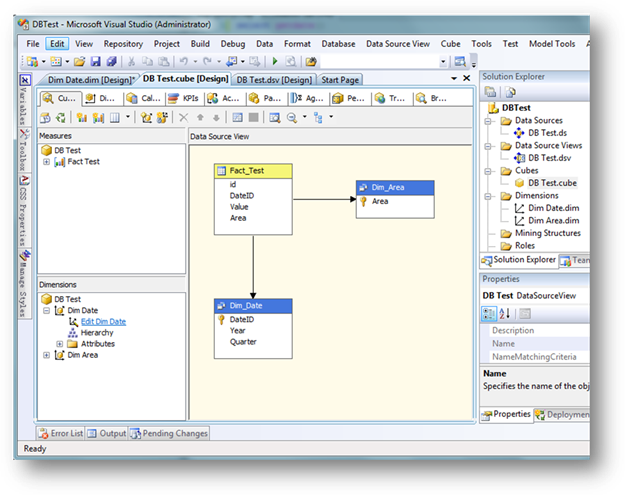Switch to DB Test.dsv [Design] tab

pyautogui.click(x=274, y=80)
